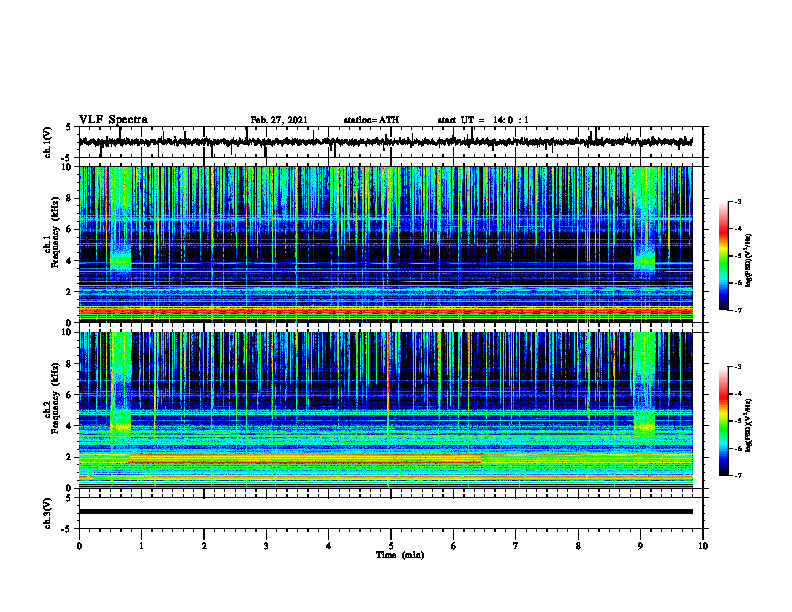
Task: Click the "ch.3(V)" axis label
Action: click(48, 513)
